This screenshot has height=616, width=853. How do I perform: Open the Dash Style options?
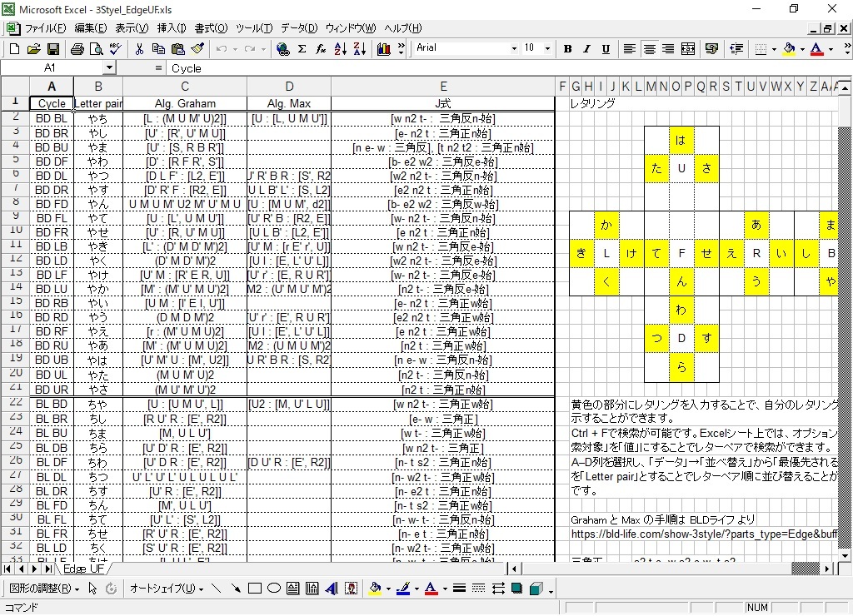tap(479, 589)
